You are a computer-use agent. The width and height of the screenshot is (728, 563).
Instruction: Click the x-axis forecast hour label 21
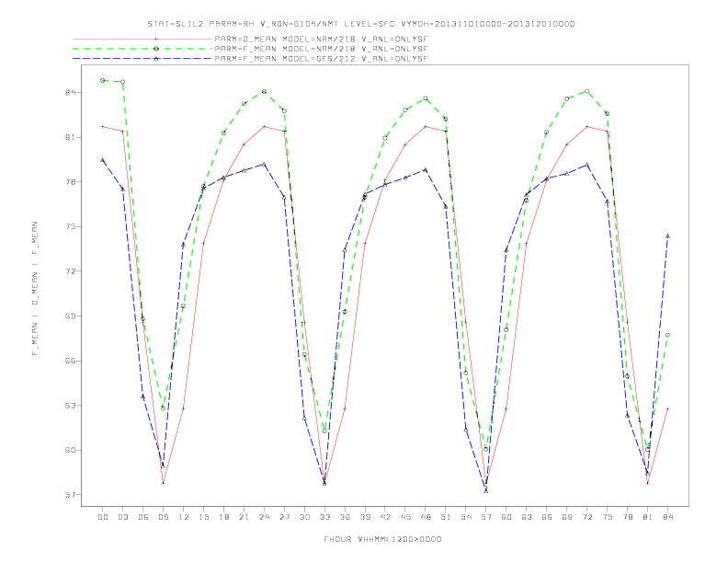244,517
